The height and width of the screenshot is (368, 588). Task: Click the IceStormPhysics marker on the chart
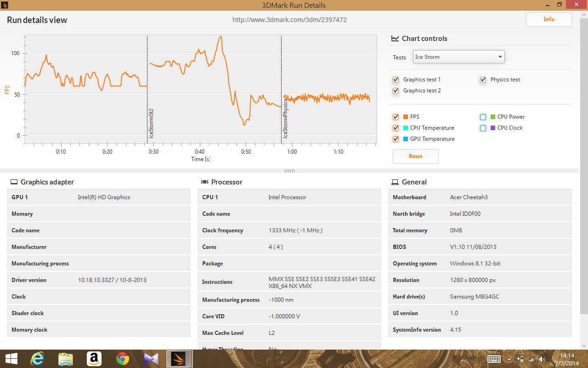click(x=285, y=118)
